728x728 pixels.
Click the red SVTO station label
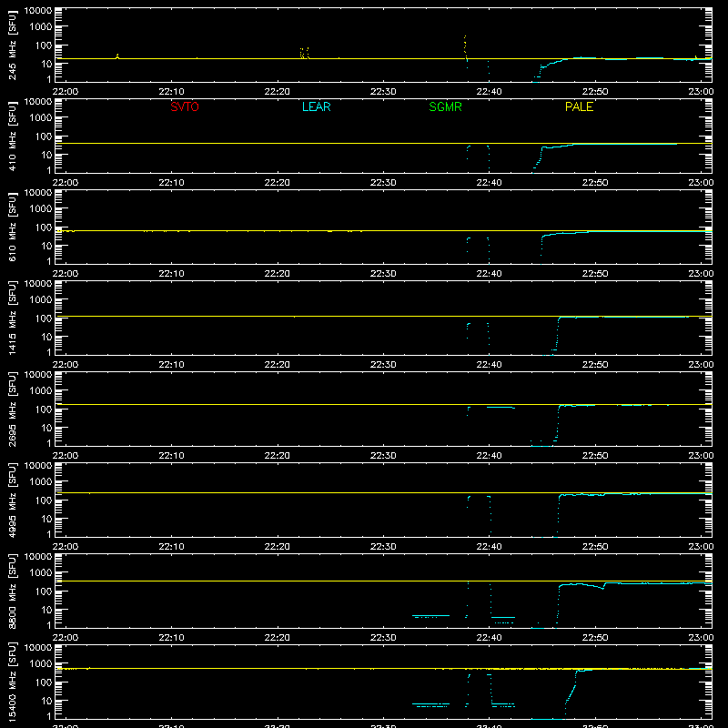(x=185, y=106)
